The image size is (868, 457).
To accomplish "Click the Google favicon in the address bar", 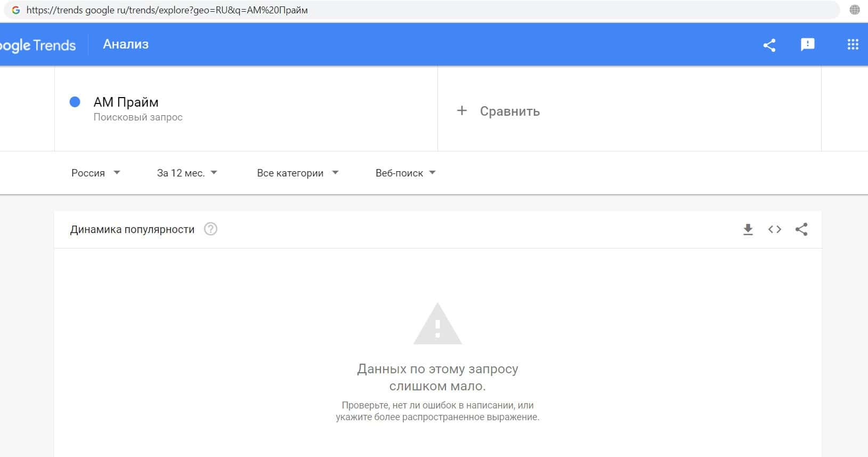I will [16, 10].
